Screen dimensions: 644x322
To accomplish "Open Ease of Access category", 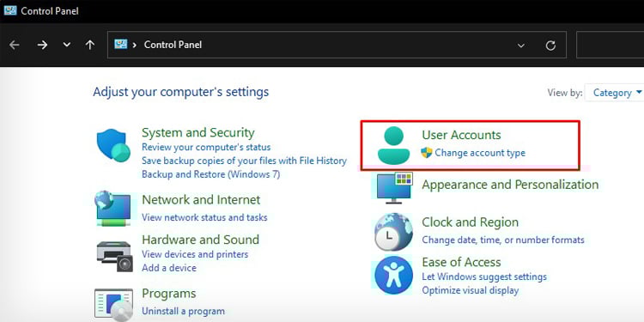I will pos(461,262).
